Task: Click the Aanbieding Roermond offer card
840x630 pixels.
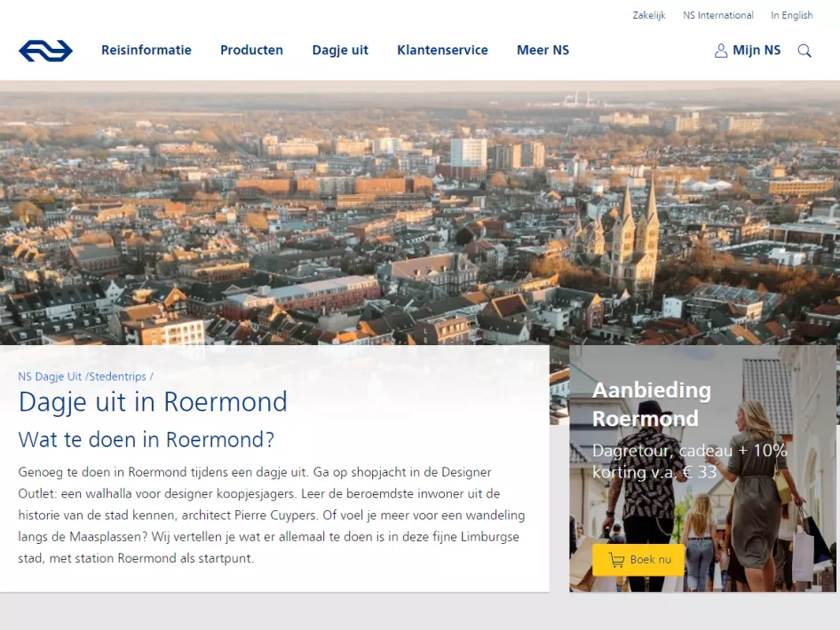Action: coord(703,469)
